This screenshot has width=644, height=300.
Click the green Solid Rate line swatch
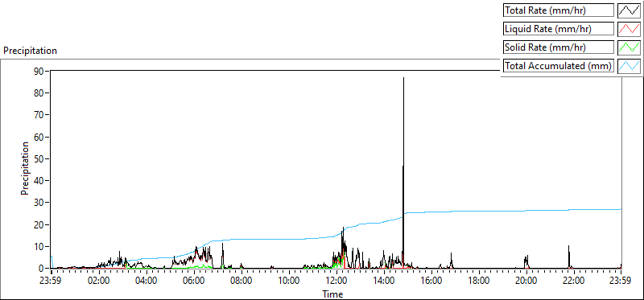tap(629, 47)
